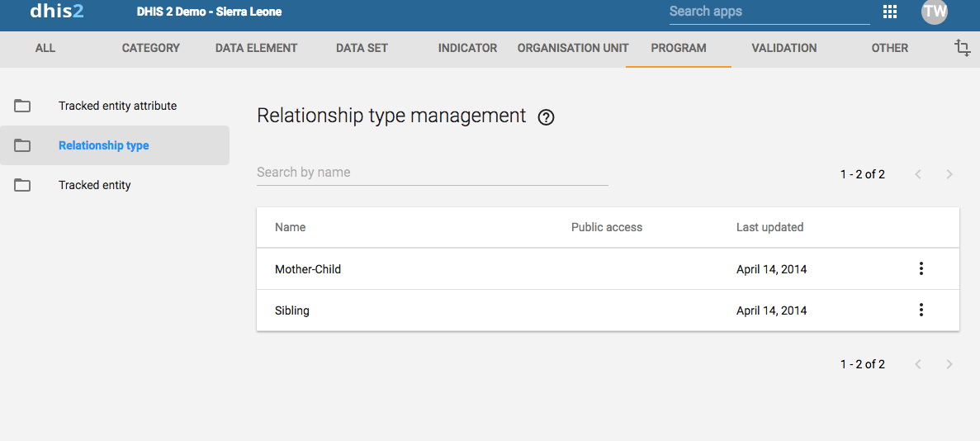This screenshot has width=980, height=441.
Task: Go to previous page using top chevron
Action: click(x=918, y=174)
